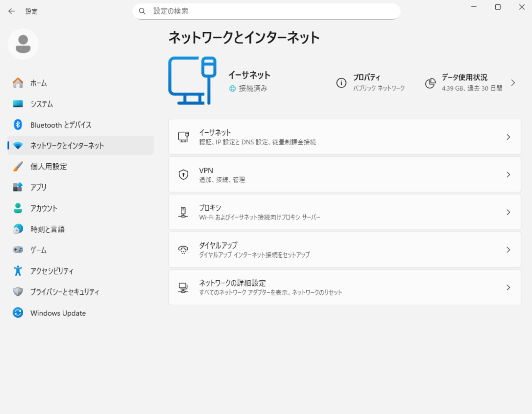Expand the プロキシ row chevron
The width and height of the screenshot is (532, 414).
508,212
